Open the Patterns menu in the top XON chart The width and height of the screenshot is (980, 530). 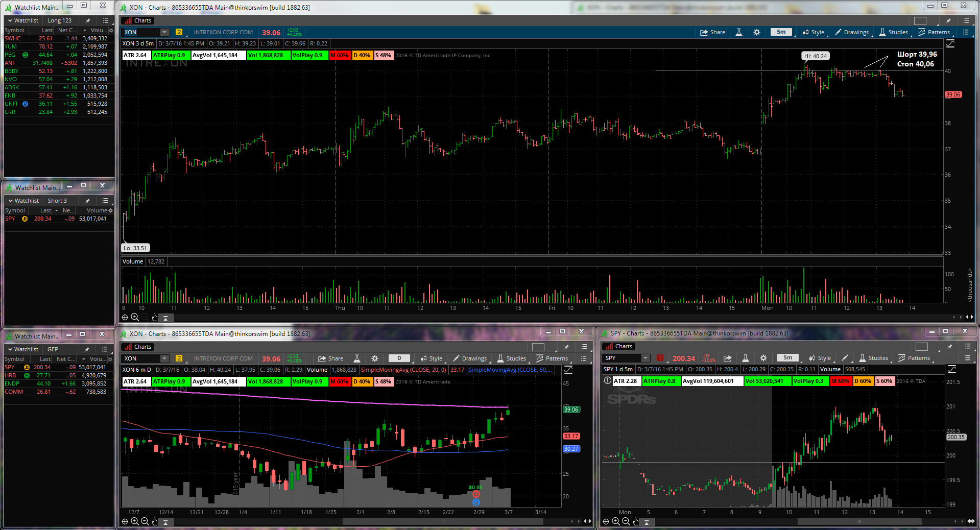pyautogui.click(x=934, y=32)
